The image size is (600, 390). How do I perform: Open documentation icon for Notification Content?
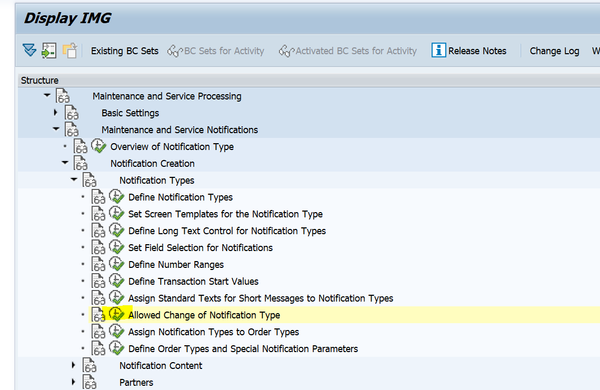(x=90, y=366)
